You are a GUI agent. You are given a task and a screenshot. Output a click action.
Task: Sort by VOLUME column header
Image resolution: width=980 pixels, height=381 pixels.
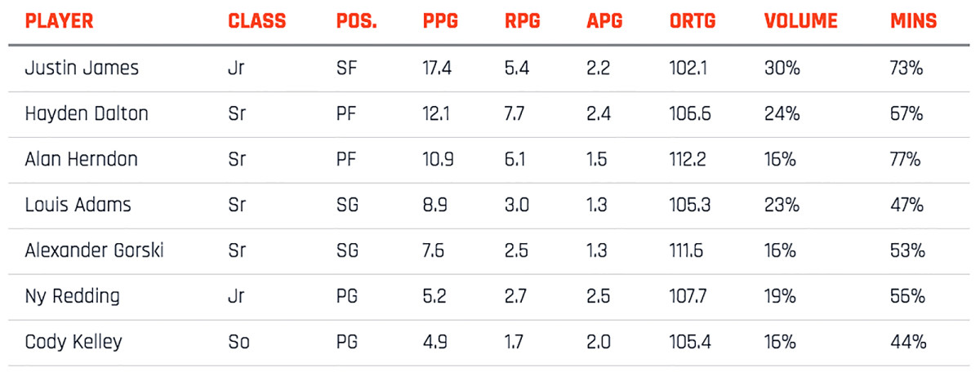tap(801, 20)
